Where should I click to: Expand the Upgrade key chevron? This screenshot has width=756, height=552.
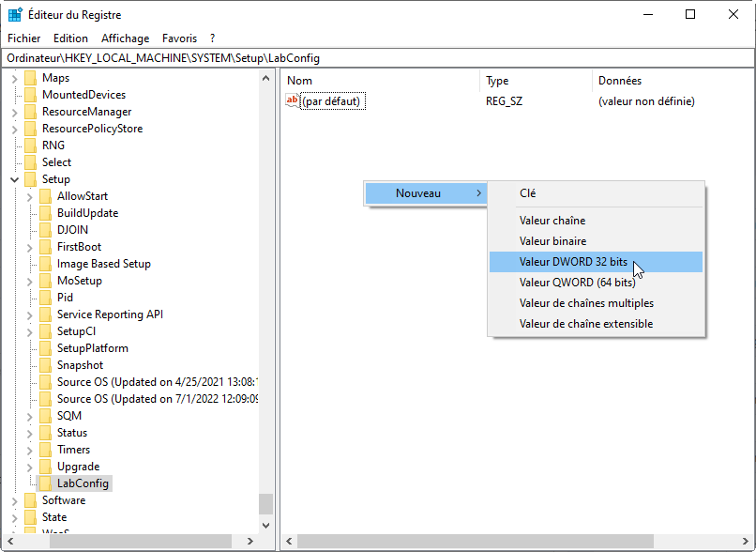29,467
